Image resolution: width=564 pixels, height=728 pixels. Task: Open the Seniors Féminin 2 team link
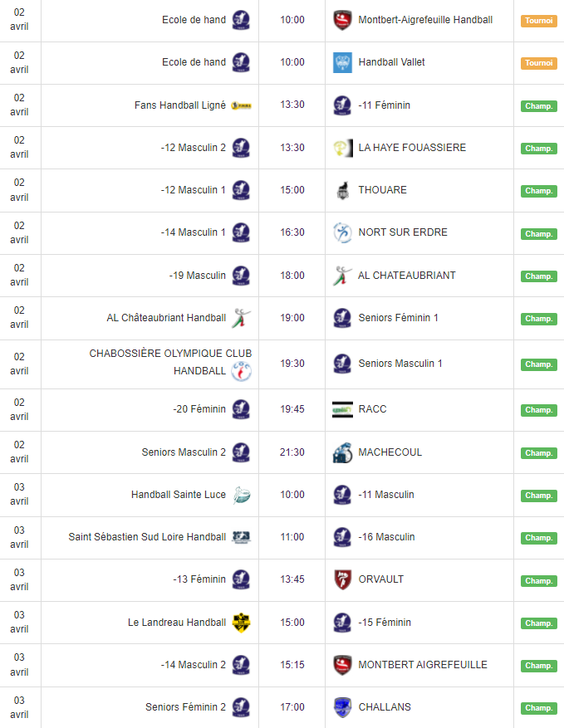(x=185, y=707)
